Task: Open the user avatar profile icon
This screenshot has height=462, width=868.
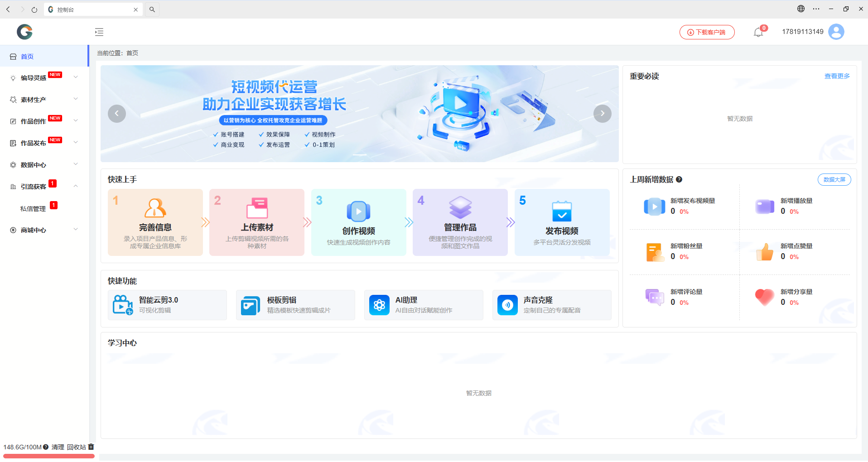Action: [836, 32]
